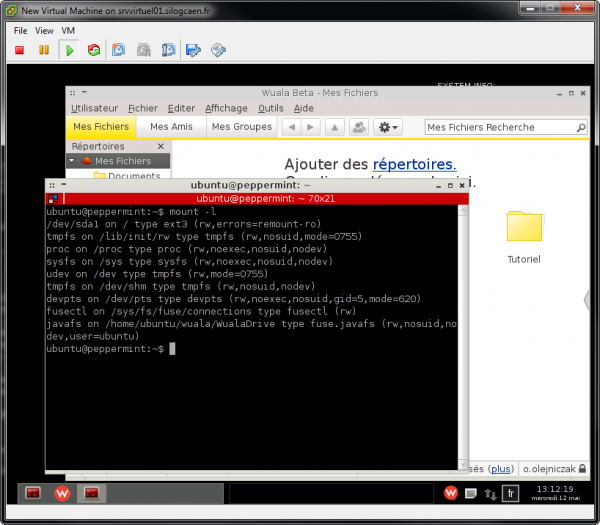Open the gear settings dropdown in Wuala
The image size is (600, 525).
click(388, 127)
